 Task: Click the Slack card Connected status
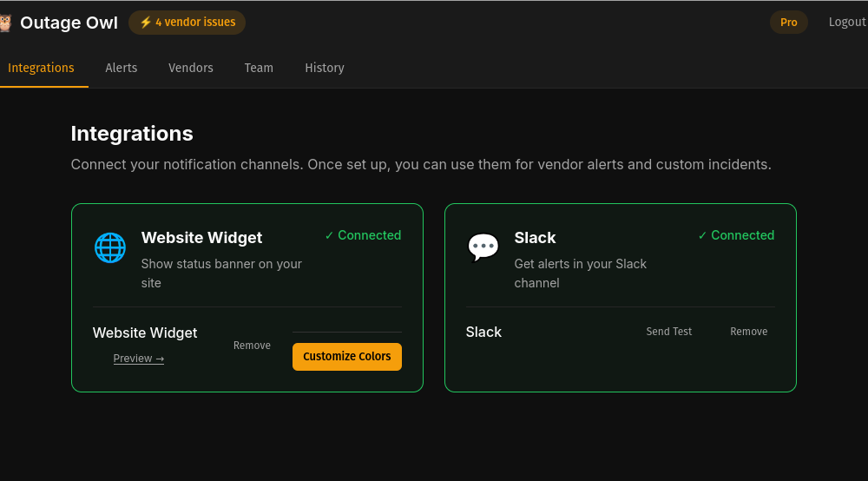click(736, 235)
